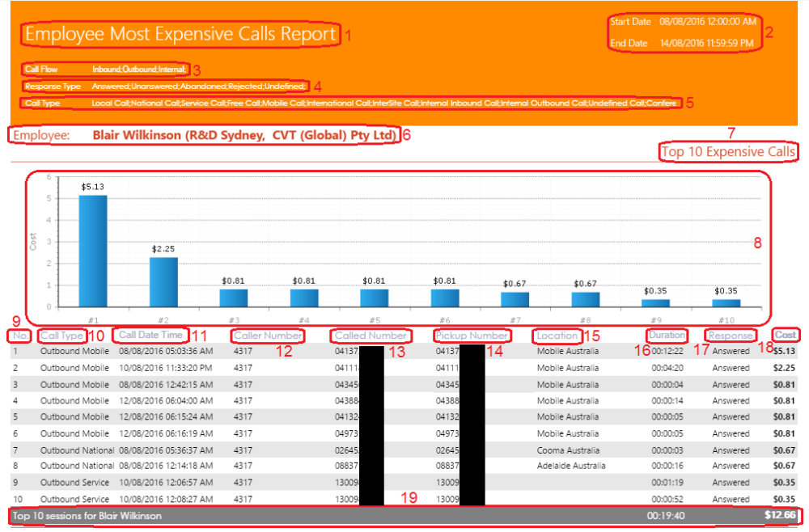Click the #3 bar in the cost chart

(234, 298)
